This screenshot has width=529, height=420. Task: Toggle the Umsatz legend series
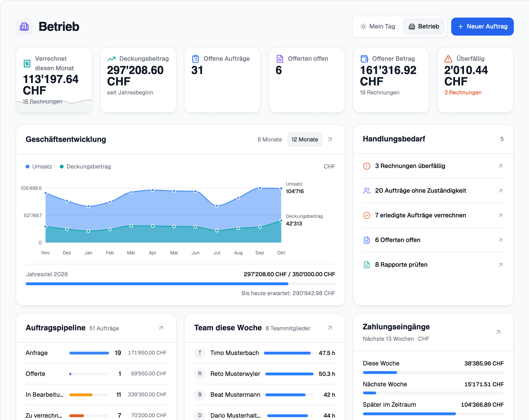[39, 166]
